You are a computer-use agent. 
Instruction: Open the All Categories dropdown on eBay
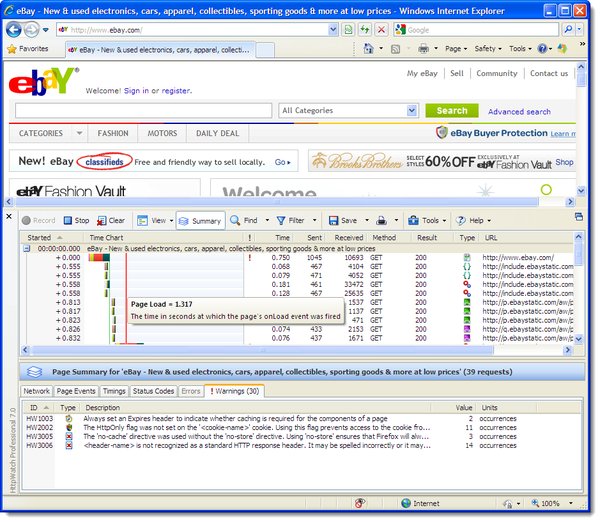pyautogui.click(x=348, y=111)
